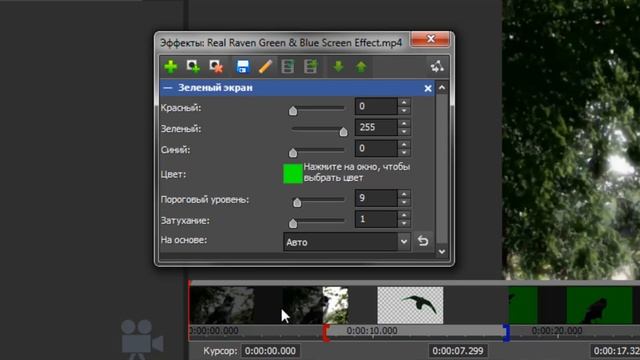
Task: Increase Затухание with up arrow
Action: coord(404,215)
